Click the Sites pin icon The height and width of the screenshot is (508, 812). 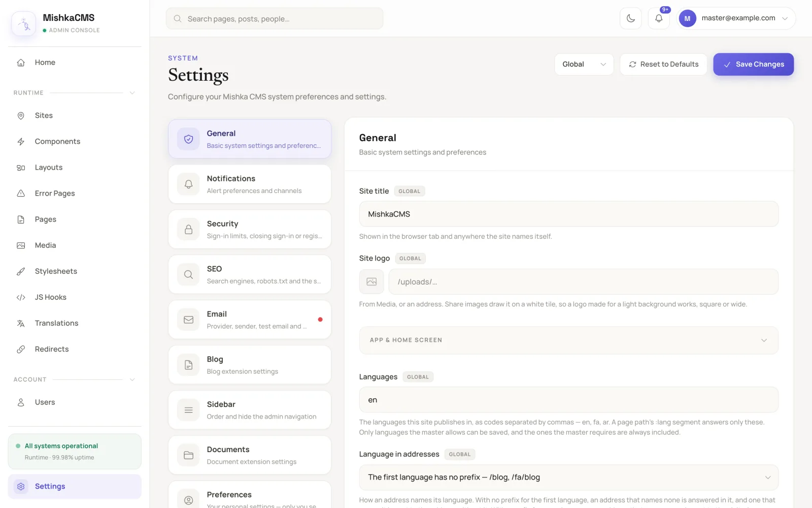coord(21,116)
